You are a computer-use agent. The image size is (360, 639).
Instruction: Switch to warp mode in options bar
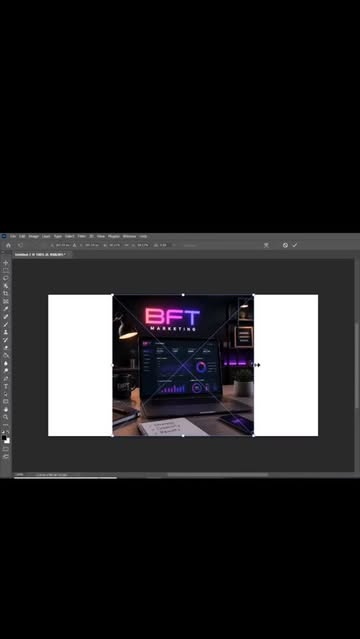pos(266,245)
